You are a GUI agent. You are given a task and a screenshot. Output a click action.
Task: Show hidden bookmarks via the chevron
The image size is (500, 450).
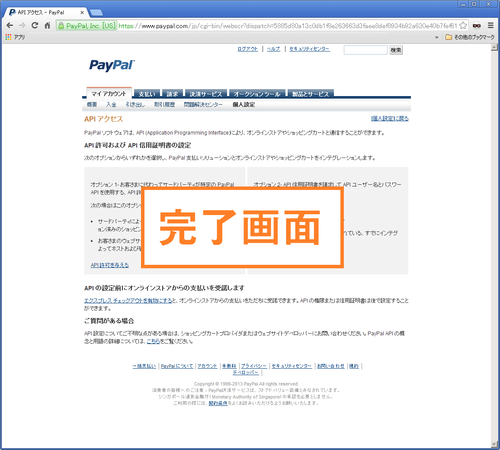(x=437, y=37)
